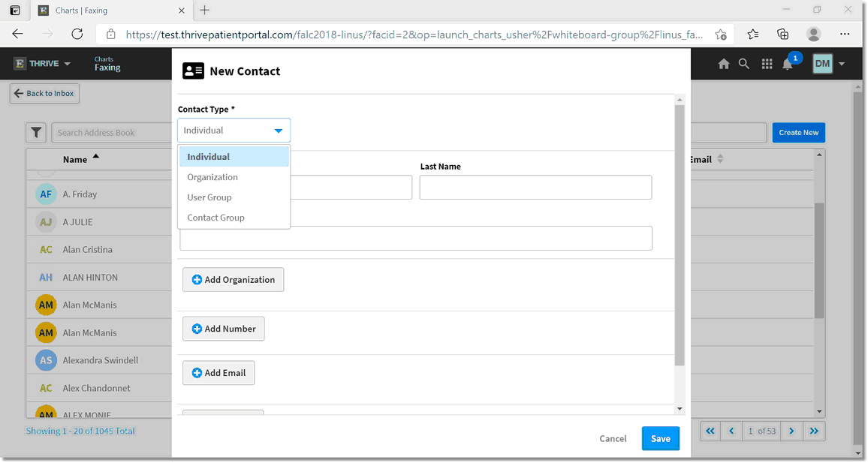Open the notifications bell icon
The image size is (868, 463).
(787, 65)
